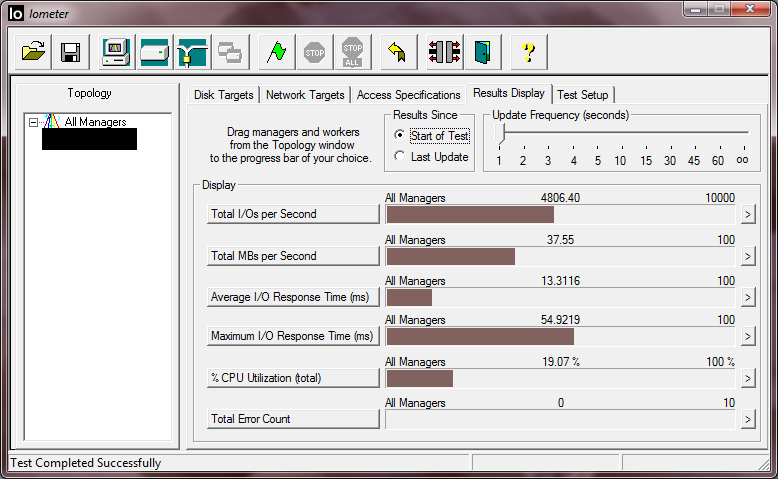Click the Update Frequency slider thumb
This screenshot has height=479, width=778.
click(500, 134)
